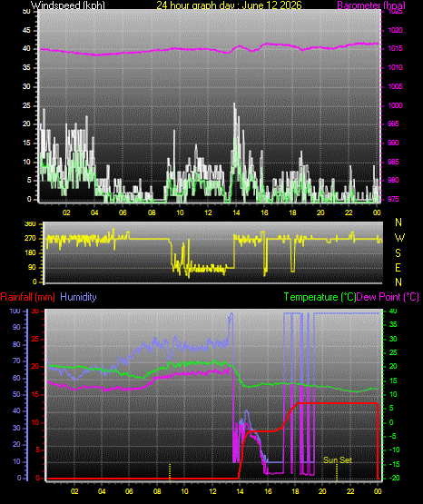Click the '18' hour label under the bottom graph
The width and height of the screenshot is (423, 504).
tap(295, 491)
